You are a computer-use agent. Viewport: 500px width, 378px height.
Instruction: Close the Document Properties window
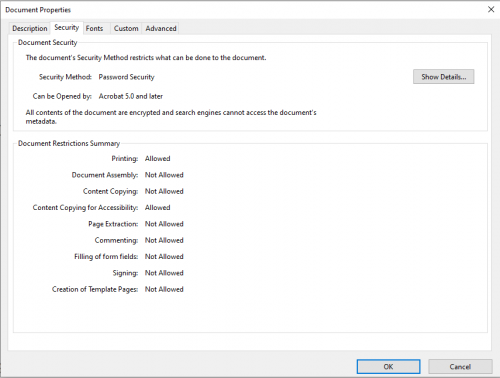tap(491, 9)
